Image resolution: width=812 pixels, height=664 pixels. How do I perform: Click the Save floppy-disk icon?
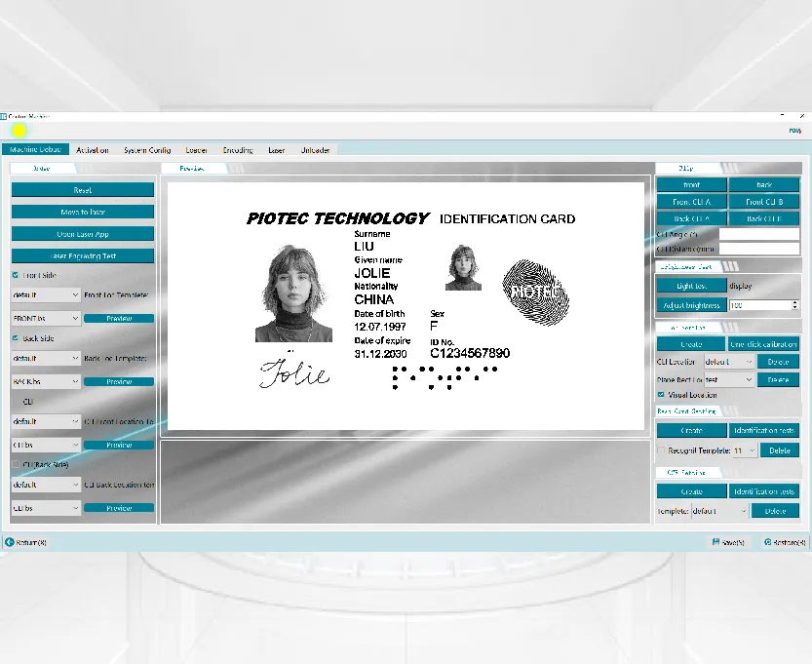715,542
